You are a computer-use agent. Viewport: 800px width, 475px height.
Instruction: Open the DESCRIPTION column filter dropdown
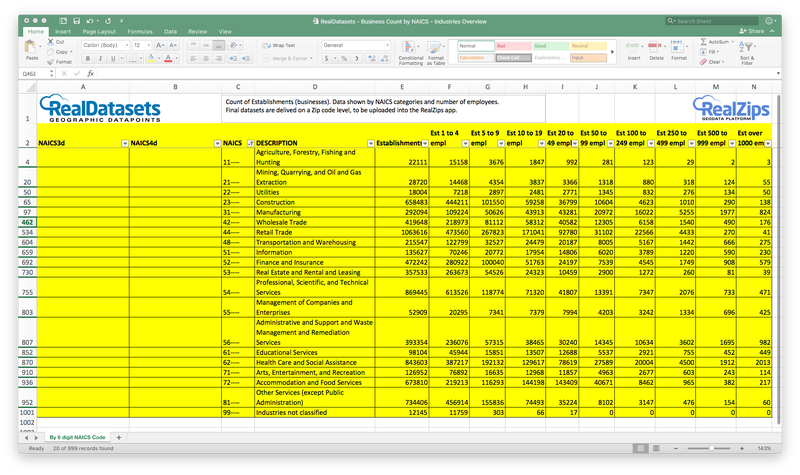click(371, 144)
